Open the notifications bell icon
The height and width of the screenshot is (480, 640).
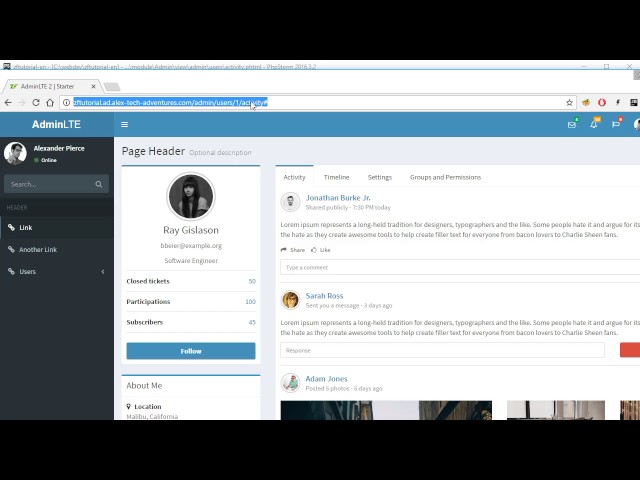click(594, 124)
